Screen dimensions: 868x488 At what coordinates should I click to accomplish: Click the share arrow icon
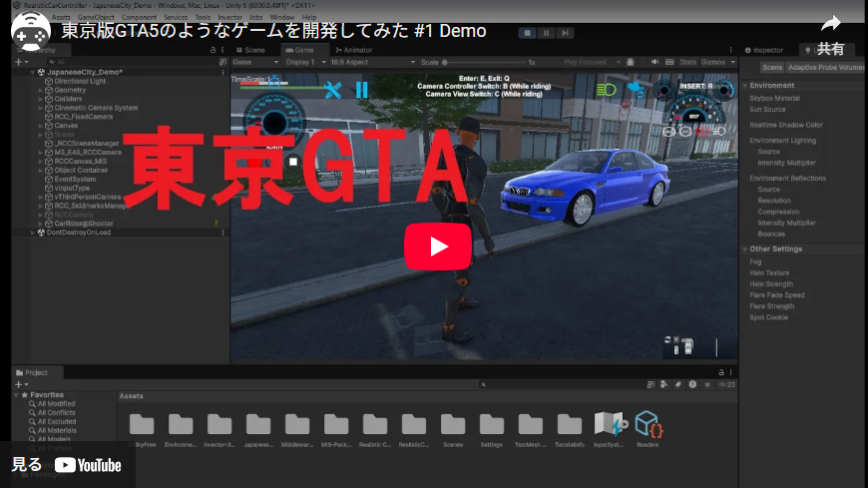pyautogui.click(x=830, y=24)
